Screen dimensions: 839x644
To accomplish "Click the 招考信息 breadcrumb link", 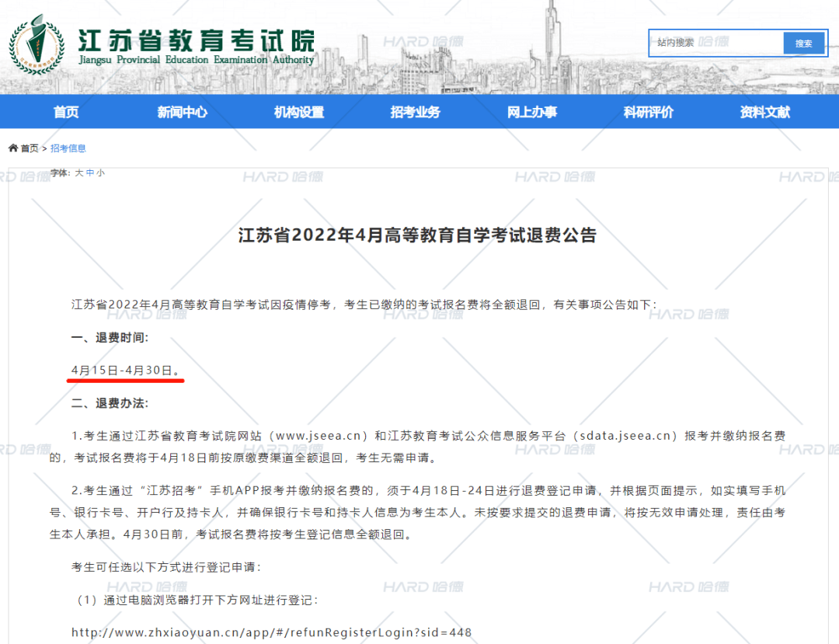I will pyautogui.click(x=68, y=148).
